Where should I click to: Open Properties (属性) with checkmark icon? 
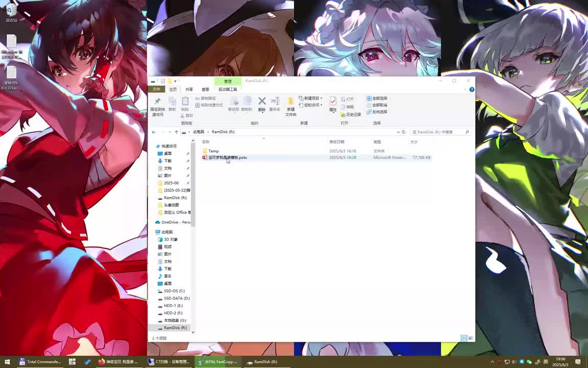tap(333, 104)
